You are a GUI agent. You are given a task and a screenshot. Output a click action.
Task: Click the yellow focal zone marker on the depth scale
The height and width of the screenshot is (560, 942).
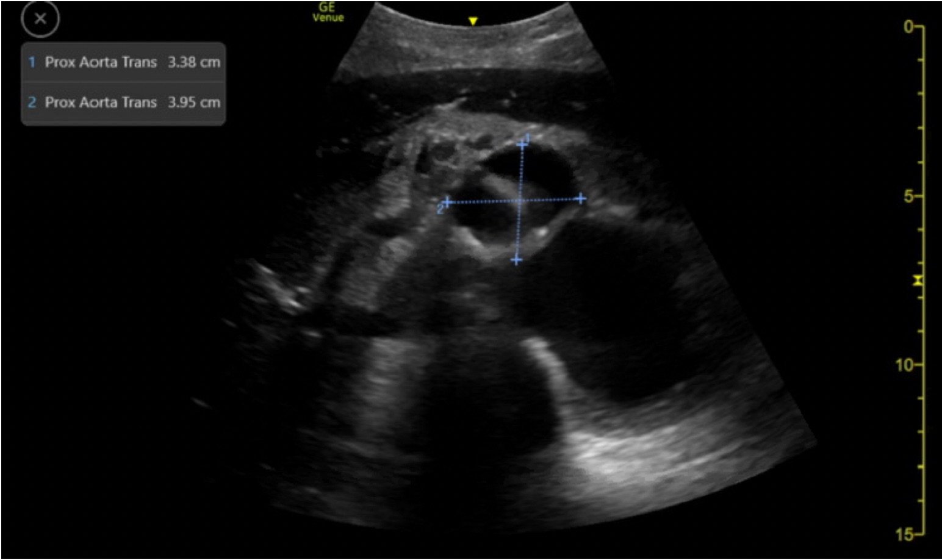point(918,281)
